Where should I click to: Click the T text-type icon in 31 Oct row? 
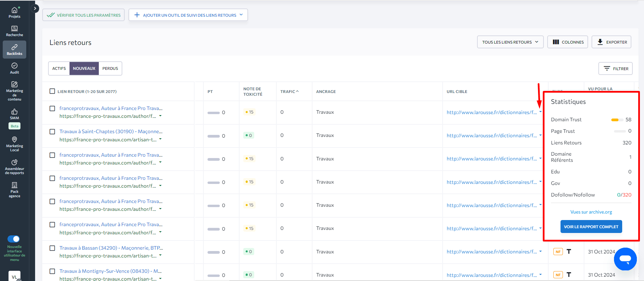click(569, 251)
